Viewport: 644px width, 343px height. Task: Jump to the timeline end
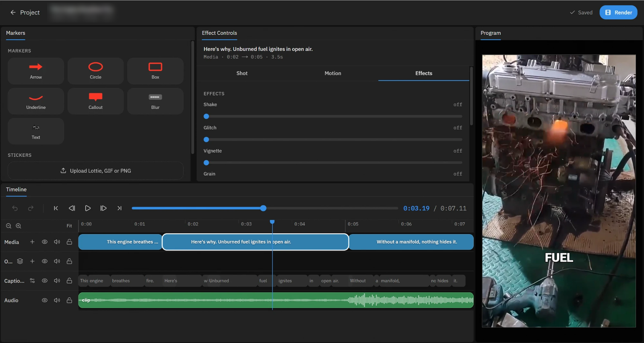119,208
